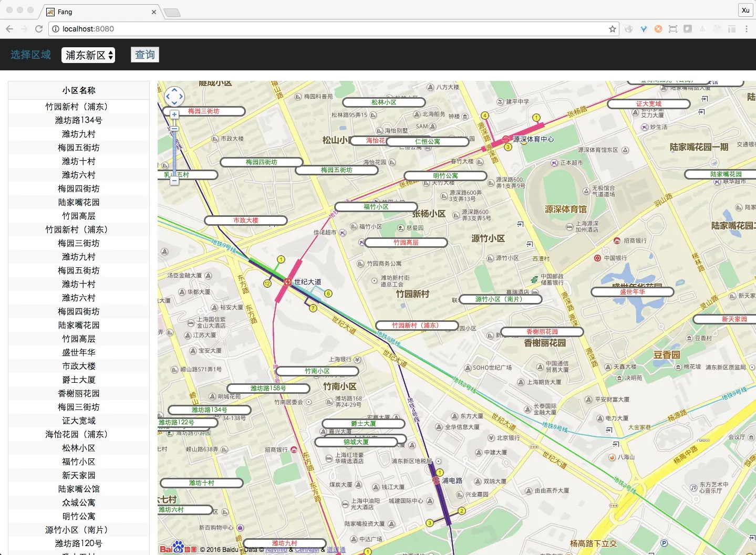Click the 明竹公寓 map label
This screenshot has height=555, width=756.
click(x=446, y=176)
